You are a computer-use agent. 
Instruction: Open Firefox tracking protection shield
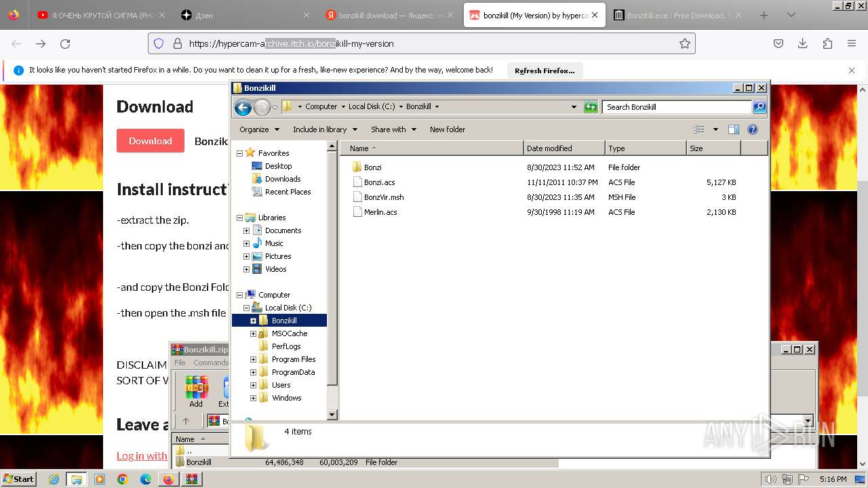159,43
